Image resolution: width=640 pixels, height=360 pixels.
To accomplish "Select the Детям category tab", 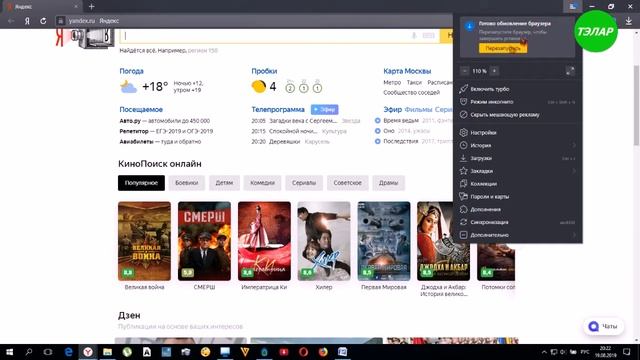I will pyautogui.click(x=224, y=183).
